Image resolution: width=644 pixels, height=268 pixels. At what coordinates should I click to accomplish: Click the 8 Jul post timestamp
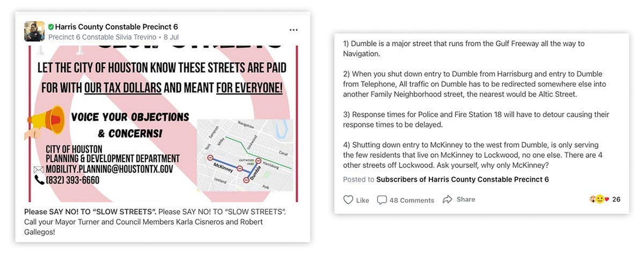pos(171,37)
